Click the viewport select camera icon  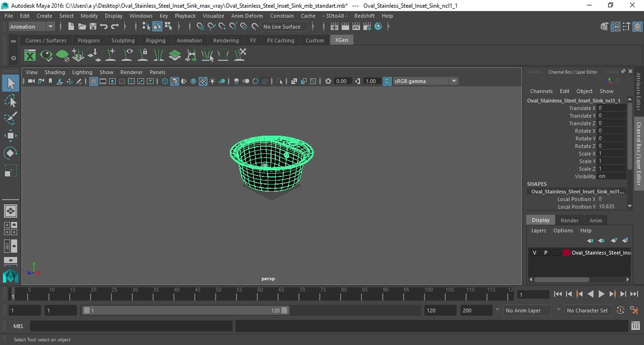[31, 81]
